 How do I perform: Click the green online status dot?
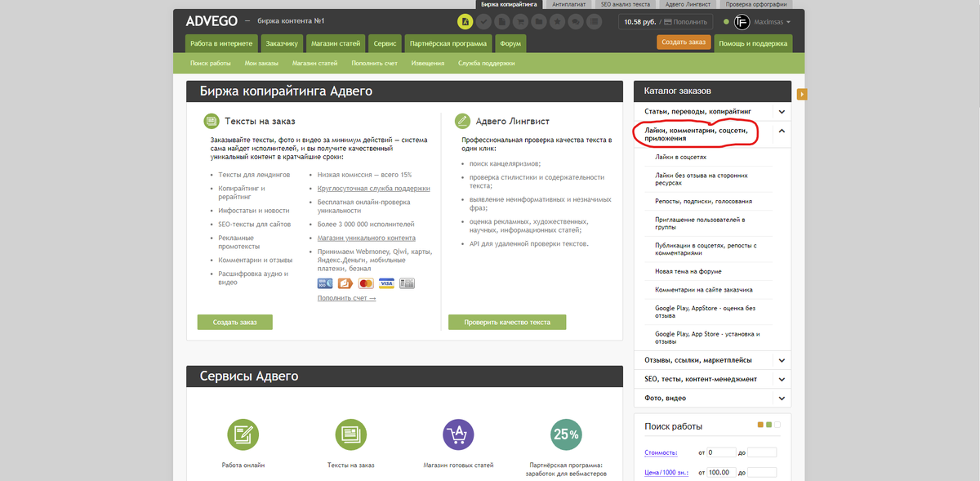(726, 22)
